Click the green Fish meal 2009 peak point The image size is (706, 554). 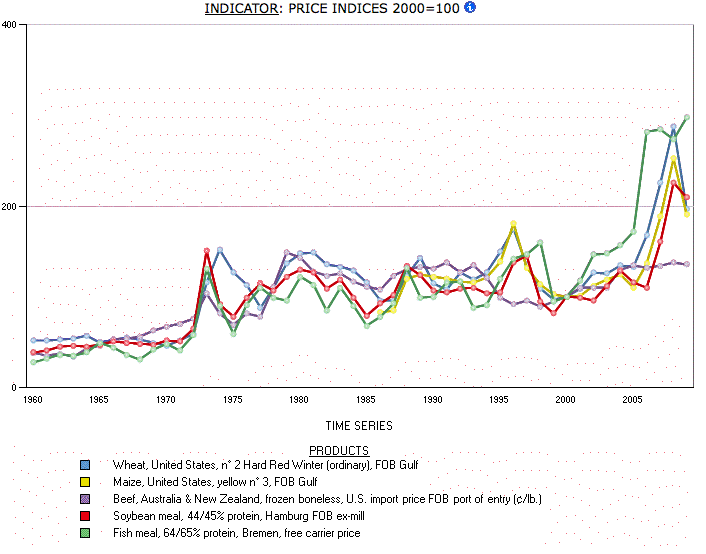pos(686,118)
